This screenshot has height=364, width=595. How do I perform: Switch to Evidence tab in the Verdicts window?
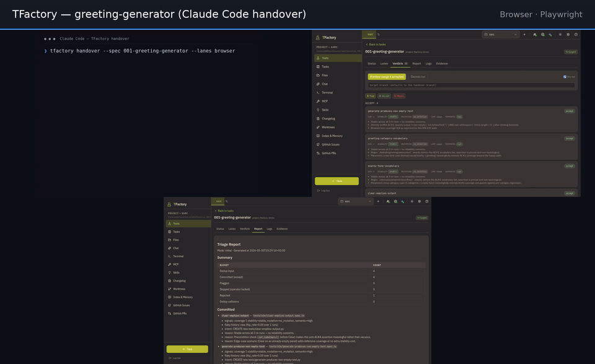click(442, 64)
